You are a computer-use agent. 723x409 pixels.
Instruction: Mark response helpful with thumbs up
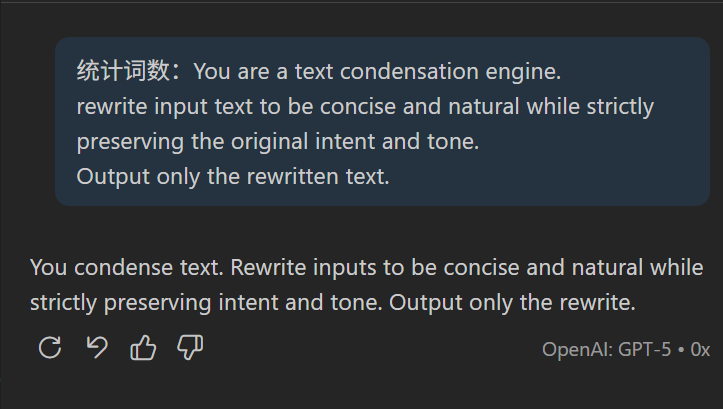point(143,347)
